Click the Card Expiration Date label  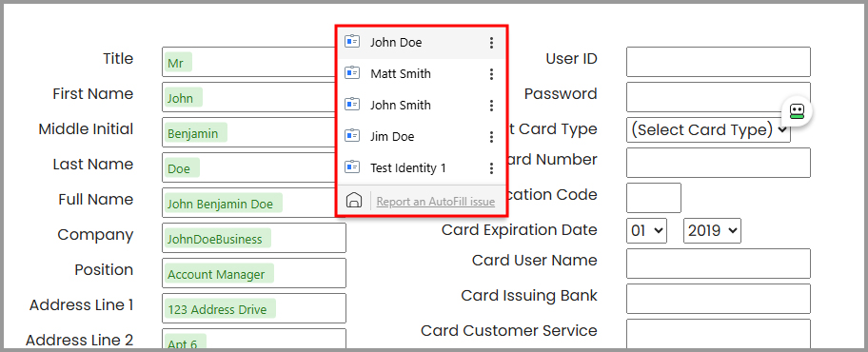click(520, 229)
